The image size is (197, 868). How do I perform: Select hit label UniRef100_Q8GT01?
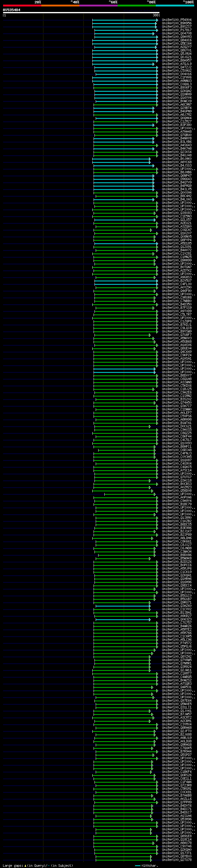pyautogui.click(x=176, y=50)
